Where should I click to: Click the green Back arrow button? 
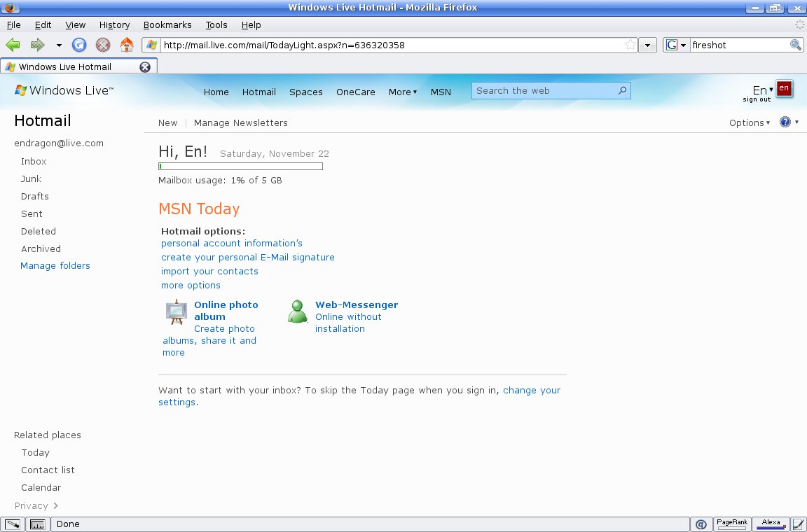click(13, 45)
